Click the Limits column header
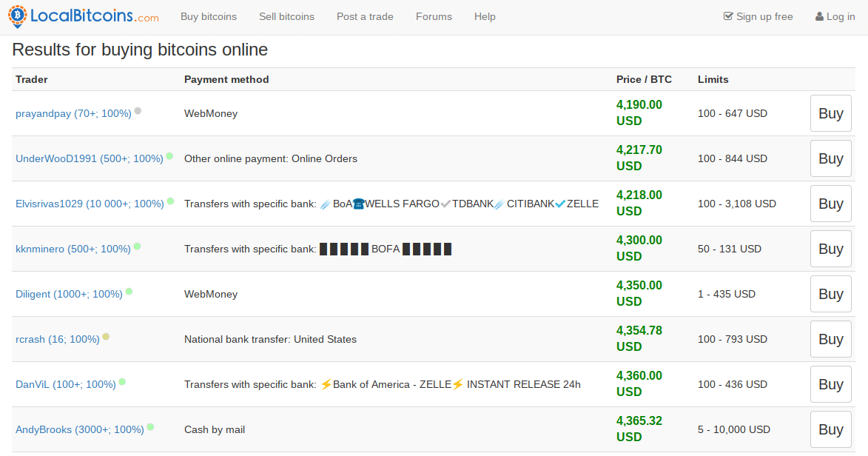Screen dimensions: 868x456 tap(713, 79)
